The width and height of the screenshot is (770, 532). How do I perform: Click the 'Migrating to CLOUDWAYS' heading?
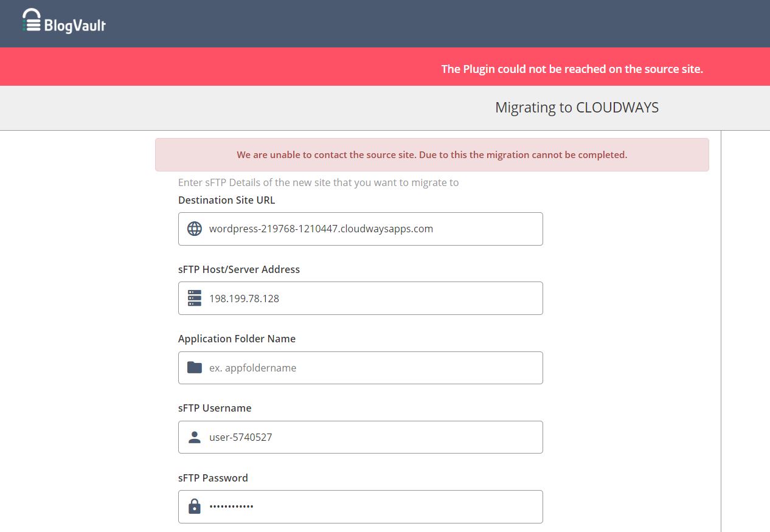[x=577, y=108]
